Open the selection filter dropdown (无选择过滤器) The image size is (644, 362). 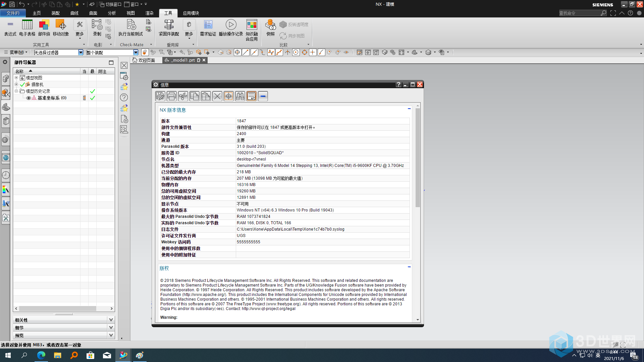(x=80, y=52)
